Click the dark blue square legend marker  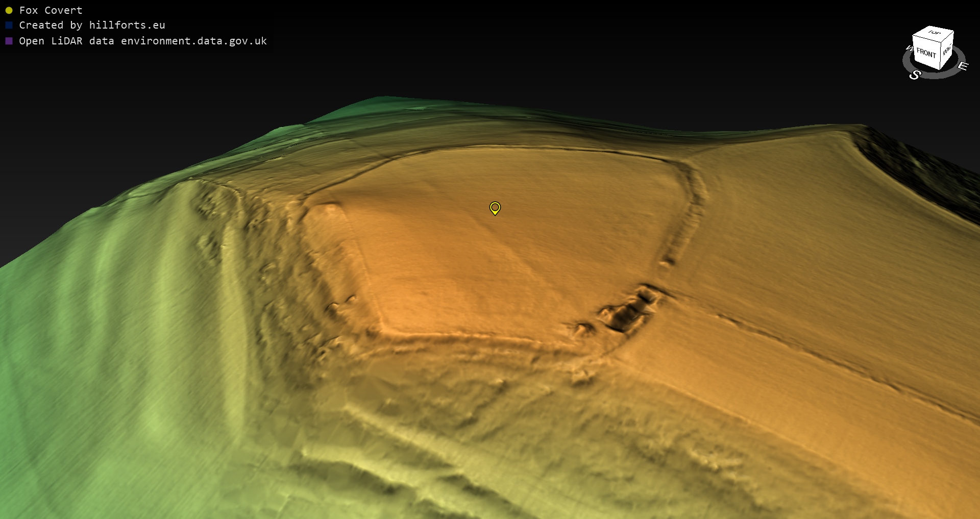[x=9, y=25]
